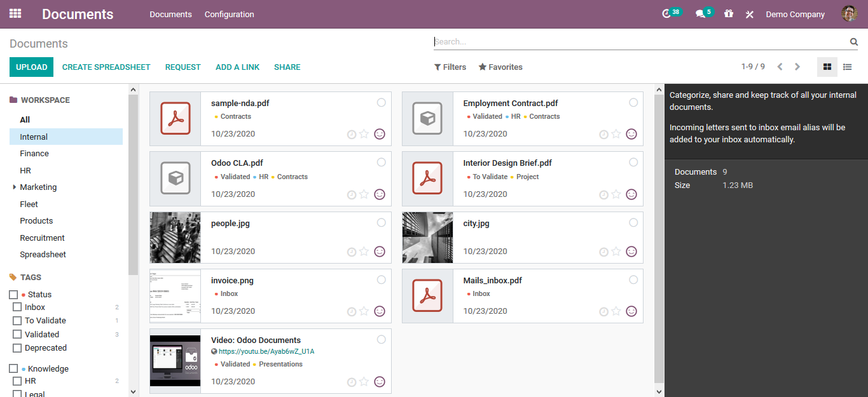
Task: Open the city.jpg thumbnail
Action: pos(427,238)
